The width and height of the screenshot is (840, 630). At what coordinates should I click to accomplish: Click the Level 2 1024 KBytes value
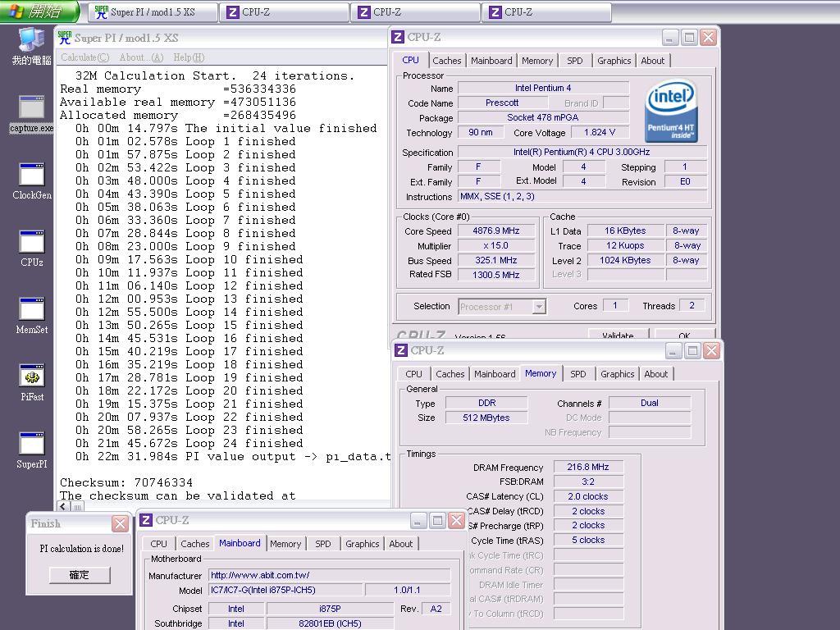point(625,260)
